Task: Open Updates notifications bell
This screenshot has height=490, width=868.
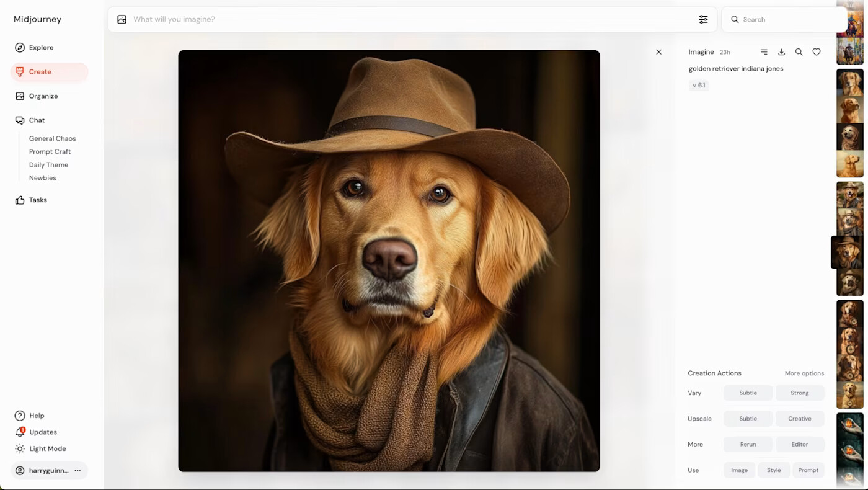Action: pyautogui.click(x=20, y=432)
